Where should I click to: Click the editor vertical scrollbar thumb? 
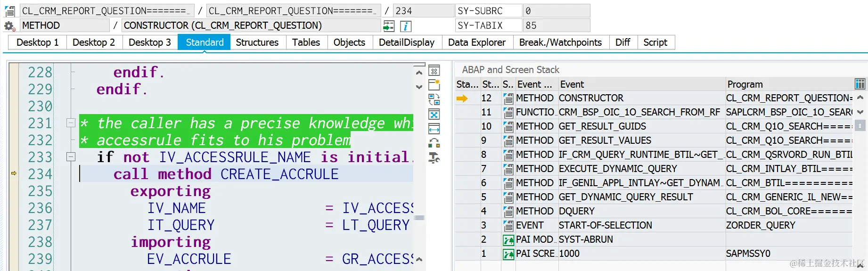pos(419,218)
